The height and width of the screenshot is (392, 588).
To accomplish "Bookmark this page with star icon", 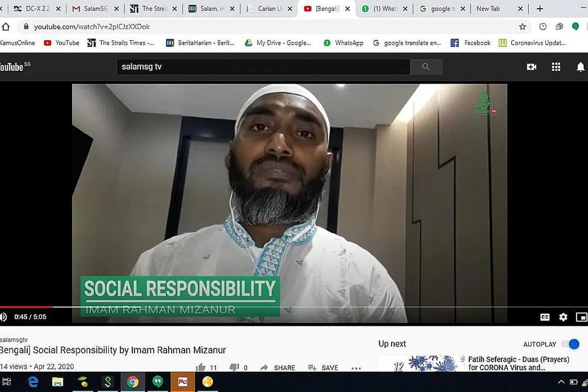I will 522,27.
